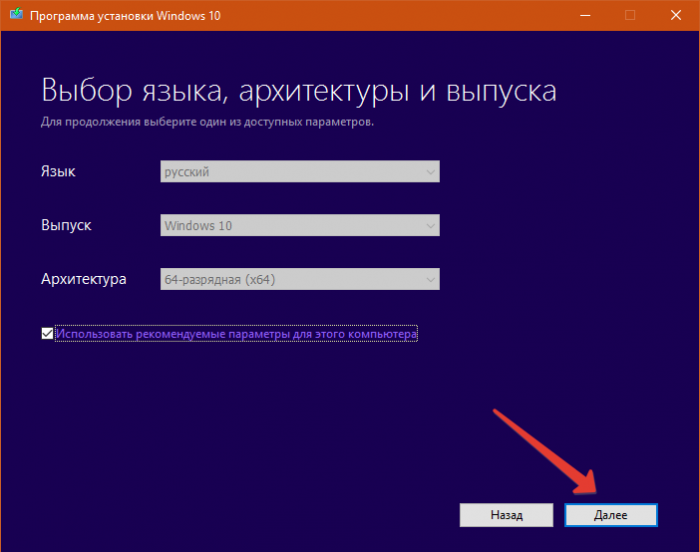Click the Язык label

(x=58, y=171)
